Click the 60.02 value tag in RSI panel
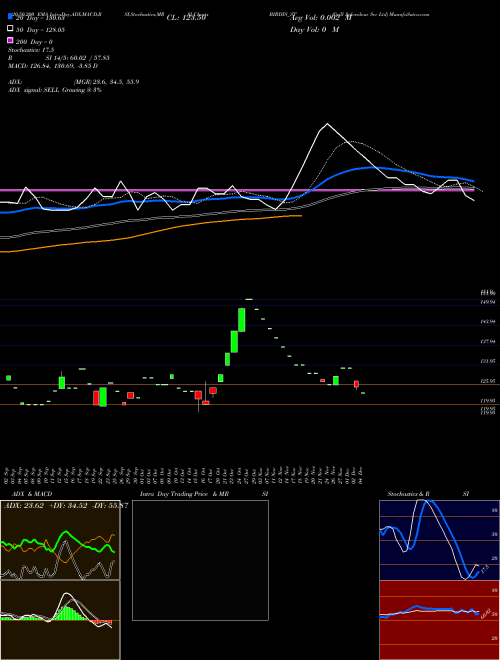500x660 pixels. click(x=485, y=613)
